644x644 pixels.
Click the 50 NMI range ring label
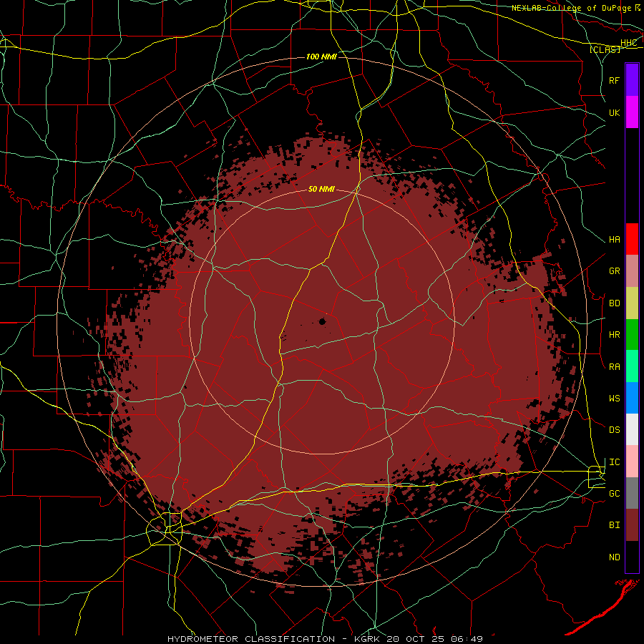321,189
